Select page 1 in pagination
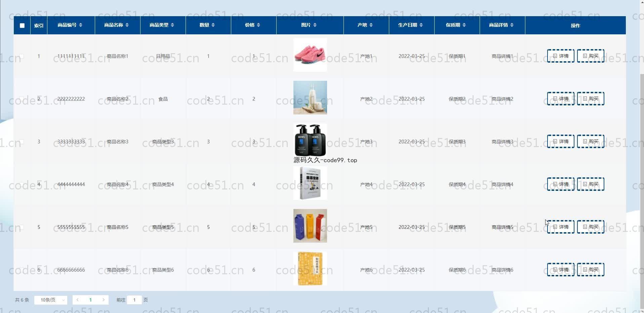Viewport: 644px width, 313px height. [x=90, y=300]
